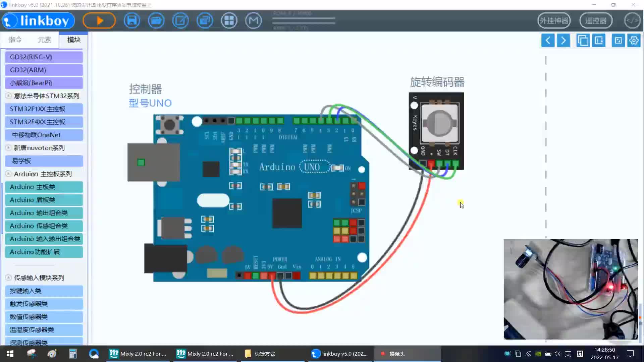This screenshot has width=644, height=362.
Task: Collapse the Arduino 主控板系列 group
Action: pos(8,174)
